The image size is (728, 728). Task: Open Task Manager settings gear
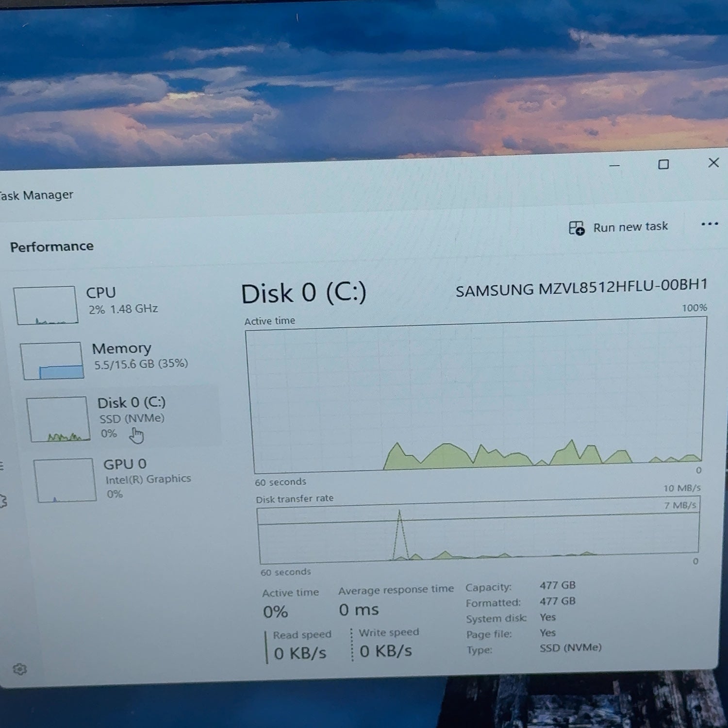point(20,669)
